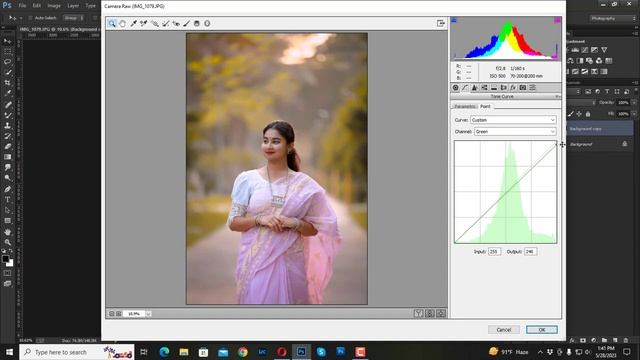Screen dimensions: 640x360
Task: Open the Basic panel tab icon
Action: pyautogui.click(x=456, y=87)
